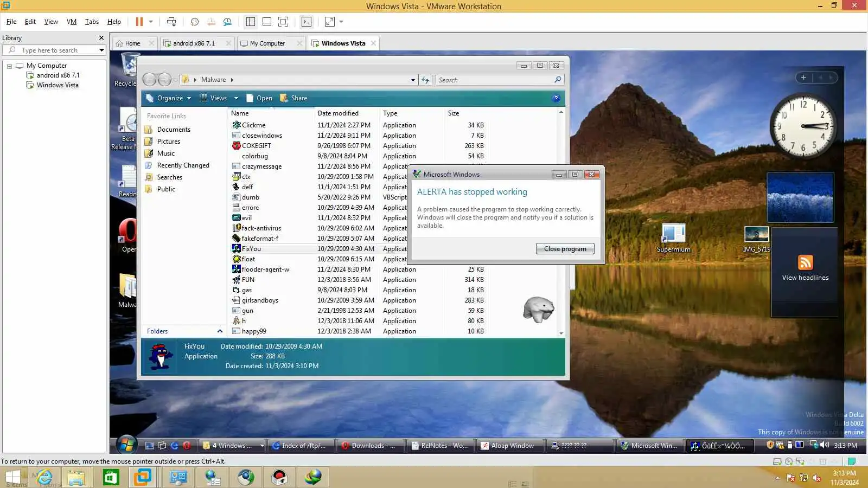Click the explorer Forward navigation button

point(164,80)
